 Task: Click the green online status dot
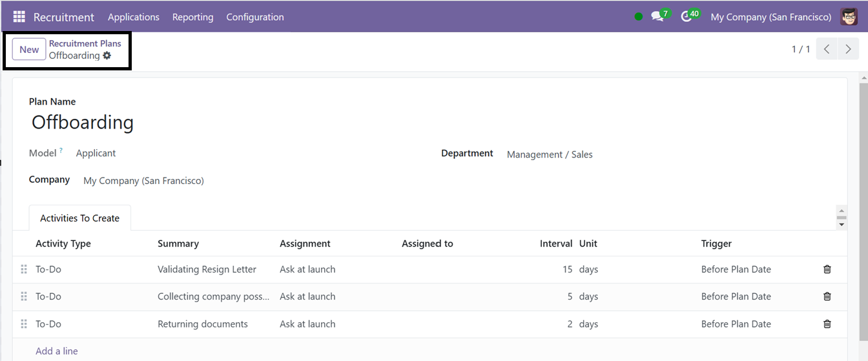click(x=639, y=17)
